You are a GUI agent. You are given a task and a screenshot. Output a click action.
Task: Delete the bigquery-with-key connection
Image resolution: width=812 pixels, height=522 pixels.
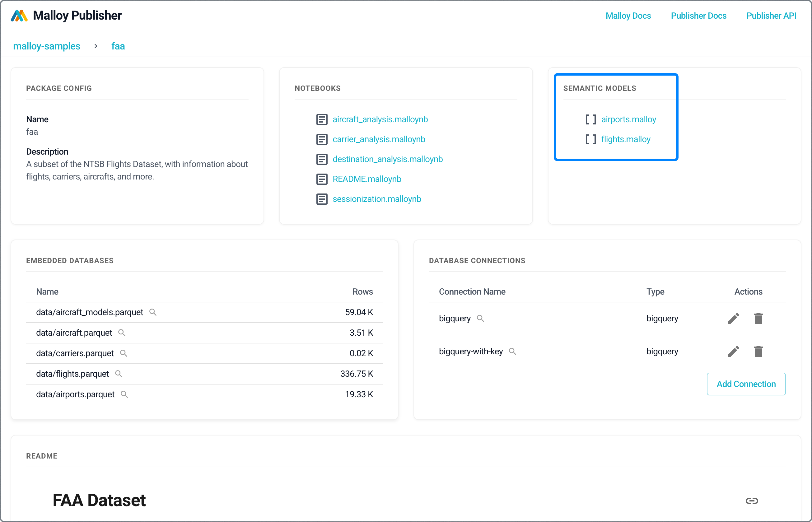click(758, 352)
